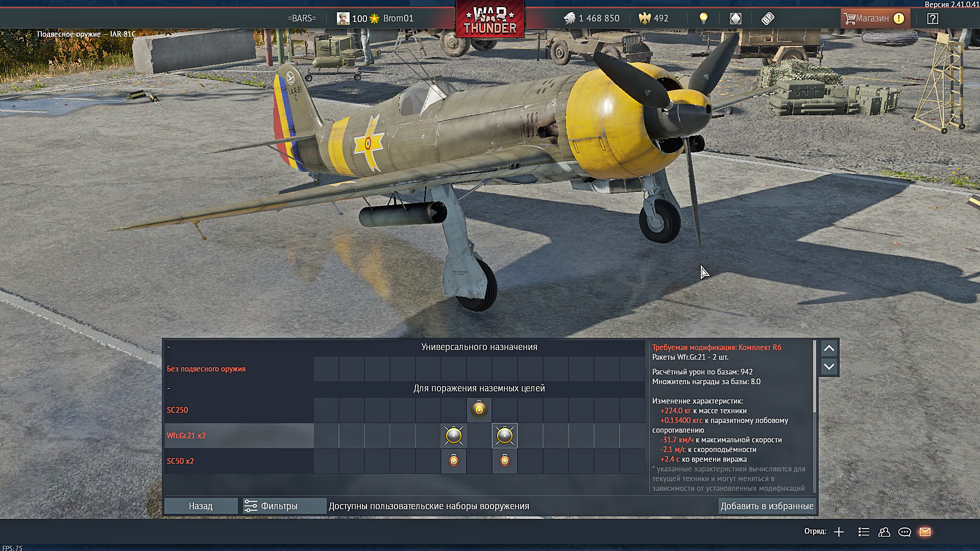
Task: Choose the Без подвесного оружия preset
Action: pyautogui.click(x=239, y=369)
